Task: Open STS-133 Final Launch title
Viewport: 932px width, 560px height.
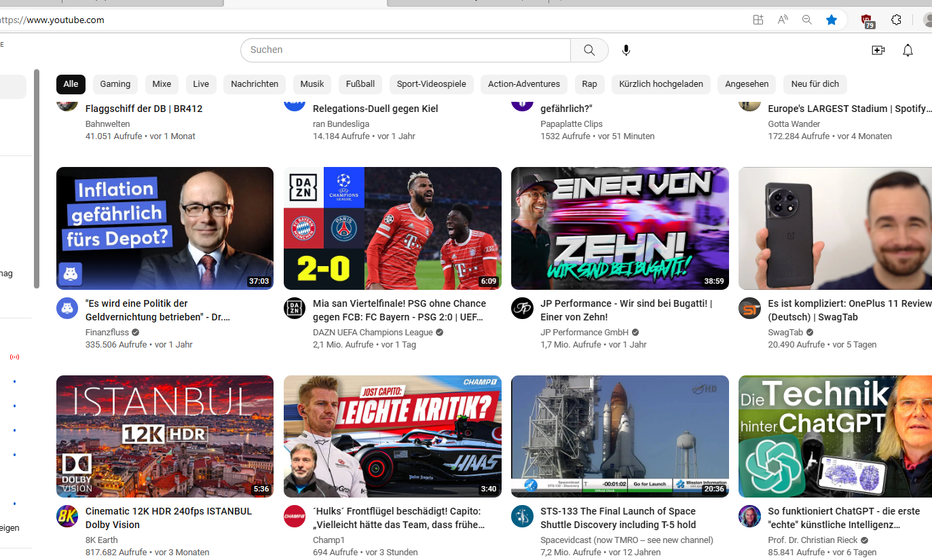Action: click(x=618, y=518)
